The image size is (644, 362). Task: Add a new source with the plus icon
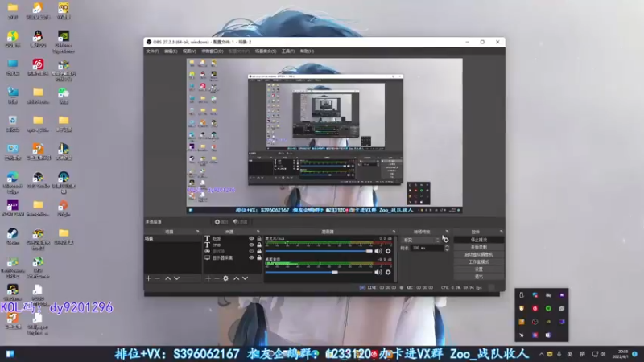[x=208, y=278]
